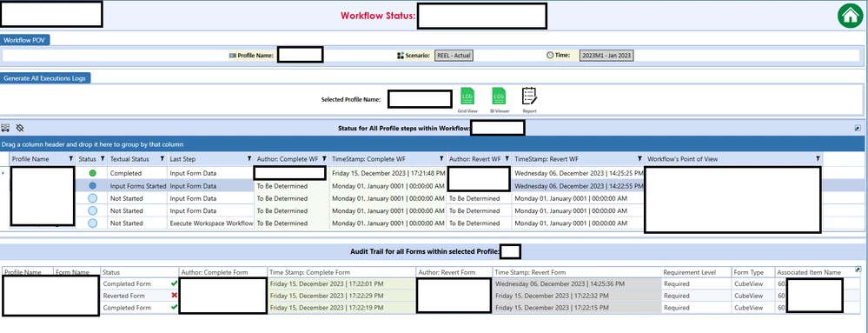Click the green check beside the 17:22:01 PM form
This screenshot has width=868, height=333.
[x=175, y=283]
